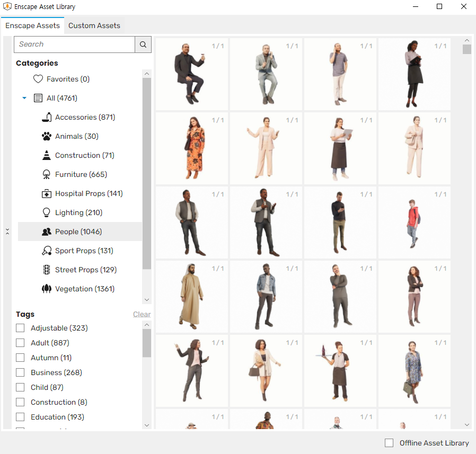Enable the Business tag filter
This screenshot has height=454, width=476.
pyautogui.click(x=20, y=372)
